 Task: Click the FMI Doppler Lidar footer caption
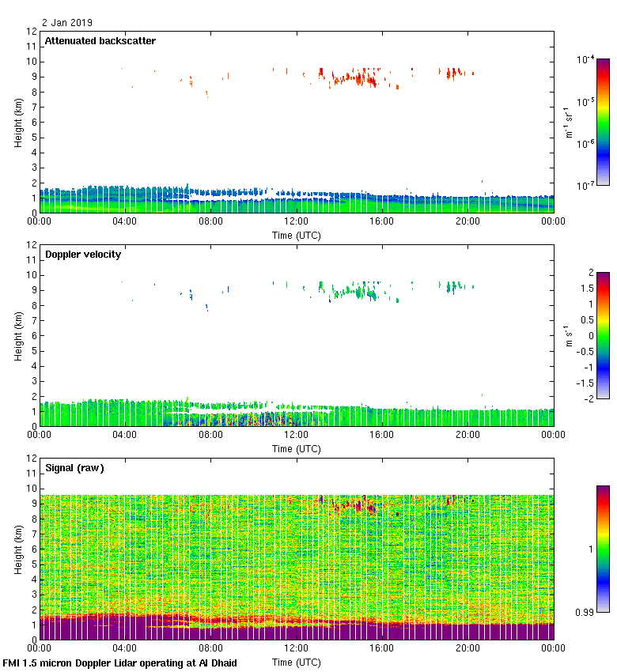[x=119, y=663]
